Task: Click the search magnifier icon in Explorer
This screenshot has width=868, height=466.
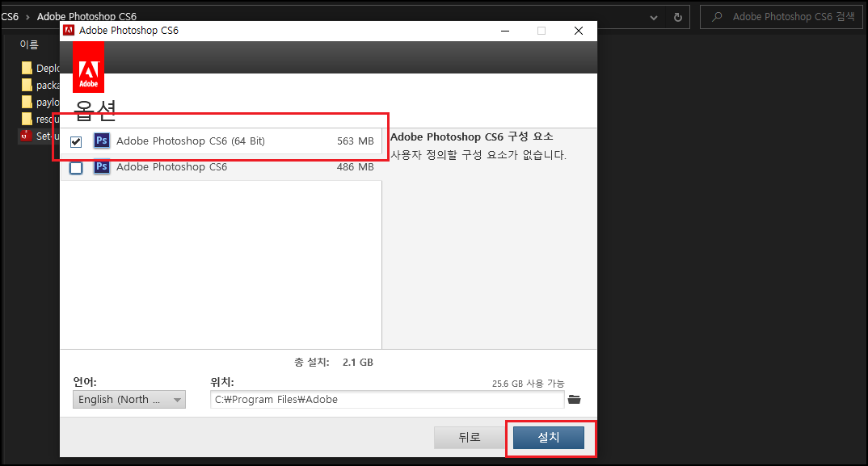Action: pos(717,17)
